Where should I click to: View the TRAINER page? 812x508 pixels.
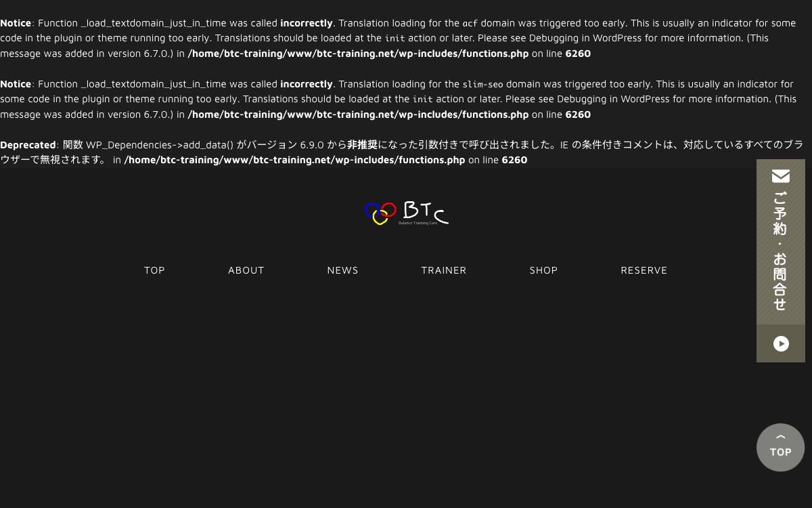444,270
